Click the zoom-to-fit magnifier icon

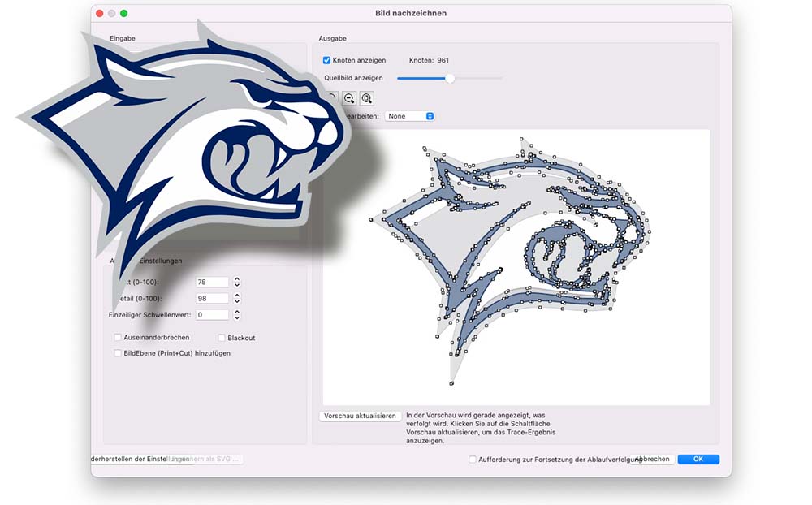(367, 98)
